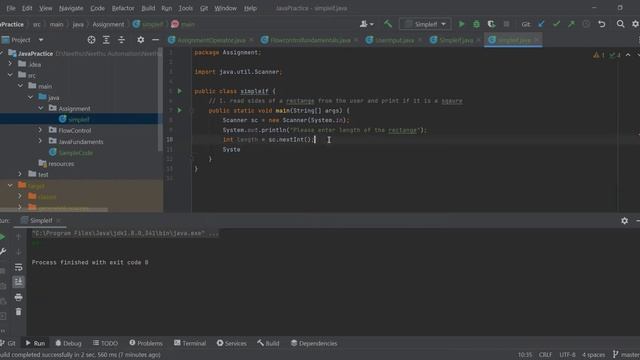
Task: Hide the Project tool window
Action: pos(156,40)
